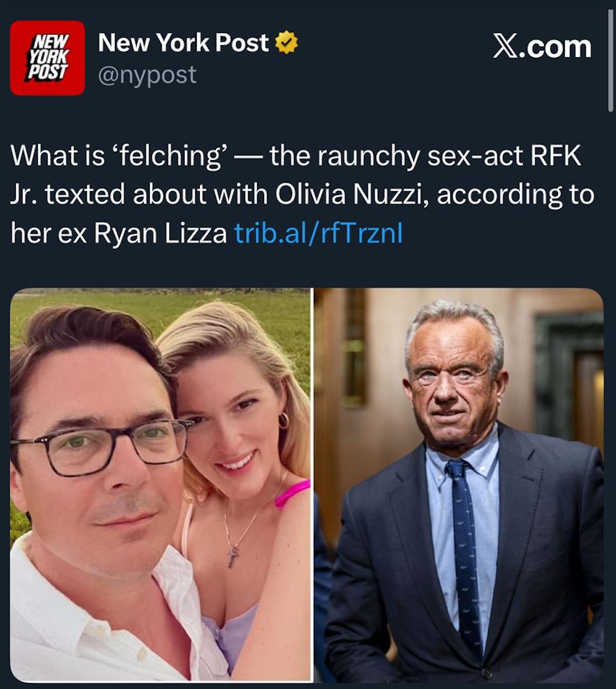
Task: Click the words "according to" in the tweet
Action: coord(515,194)
